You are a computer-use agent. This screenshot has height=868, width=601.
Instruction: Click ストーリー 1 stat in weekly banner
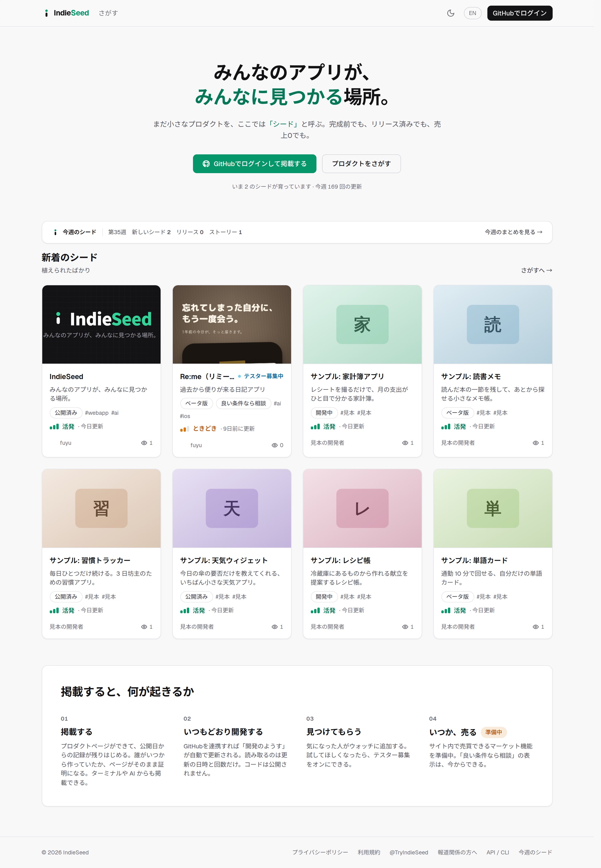226,232
